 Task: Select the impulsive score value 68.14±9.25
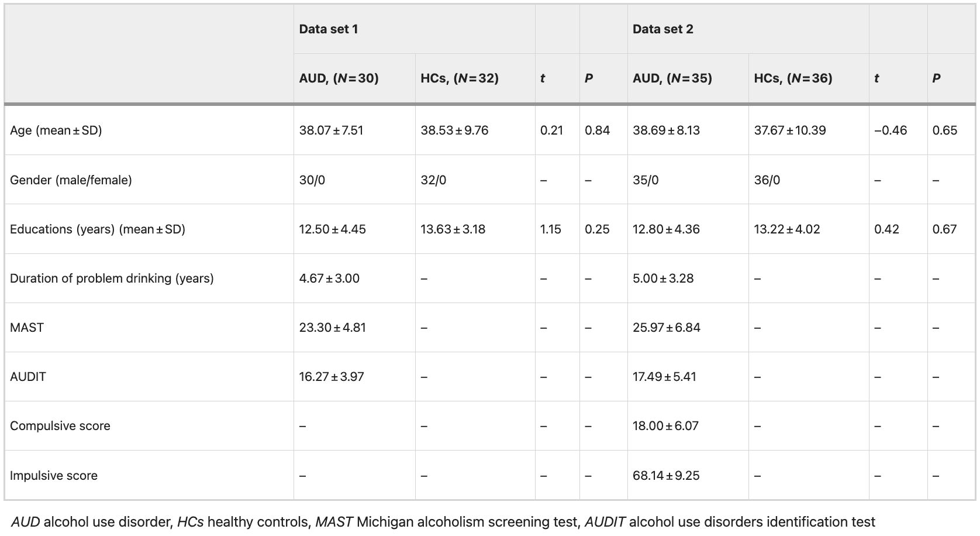(666, 476)
